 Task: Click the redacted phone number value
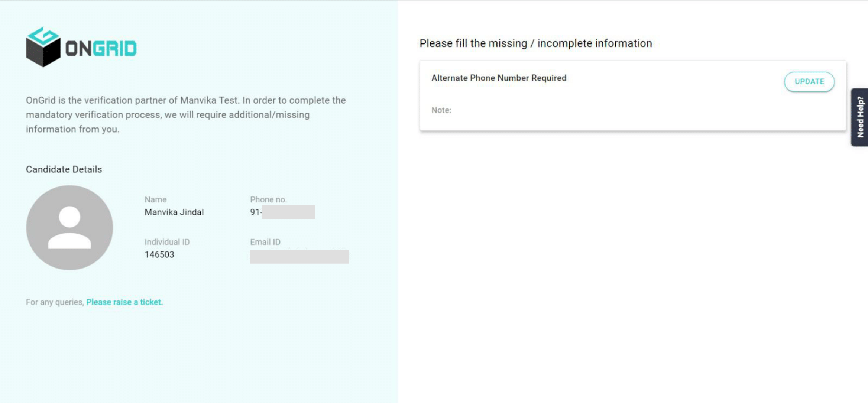(288, 212)
